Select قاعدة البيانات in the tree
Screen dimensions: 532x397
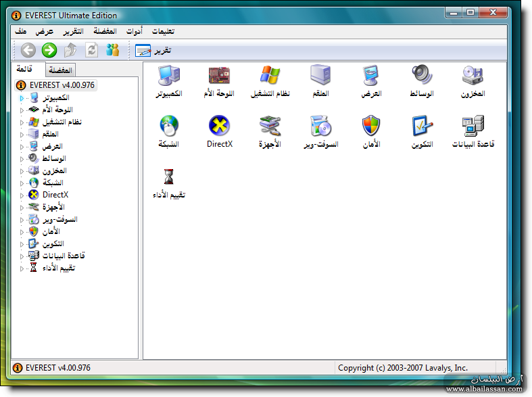point(64,256)
